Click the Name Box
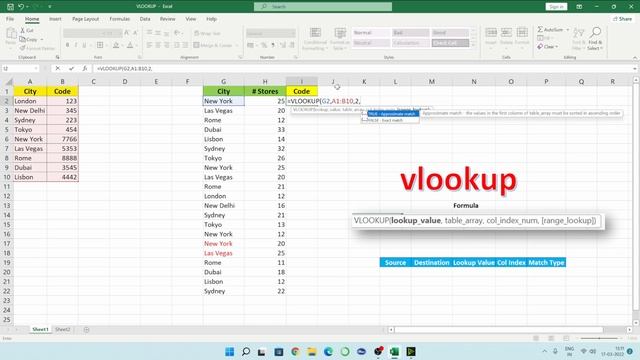 (20, 69)
